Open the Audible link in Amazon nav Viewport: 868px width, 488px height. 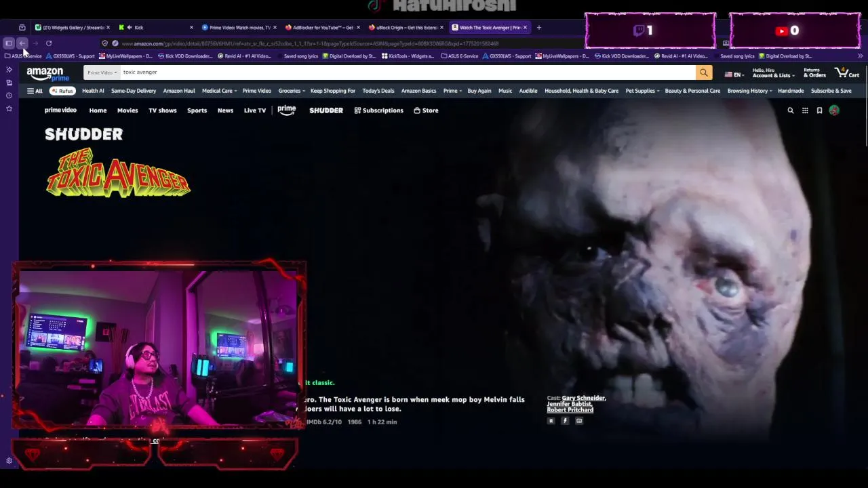528,91
